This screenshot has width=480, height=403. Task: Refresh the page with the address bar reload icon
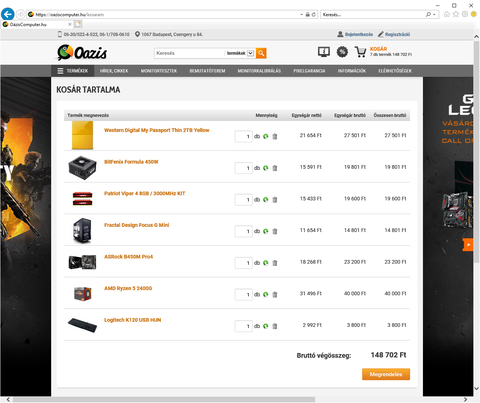click(x=314, y=15)
